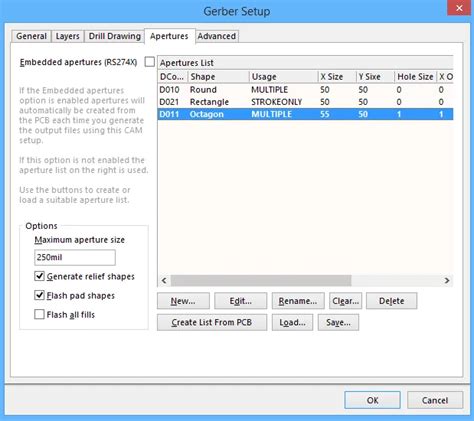Image resolution: width=474 pixels, height=421 pixels.
Task: Cancel the Gerber Setup dialog
Action: (x=435, y=400)
